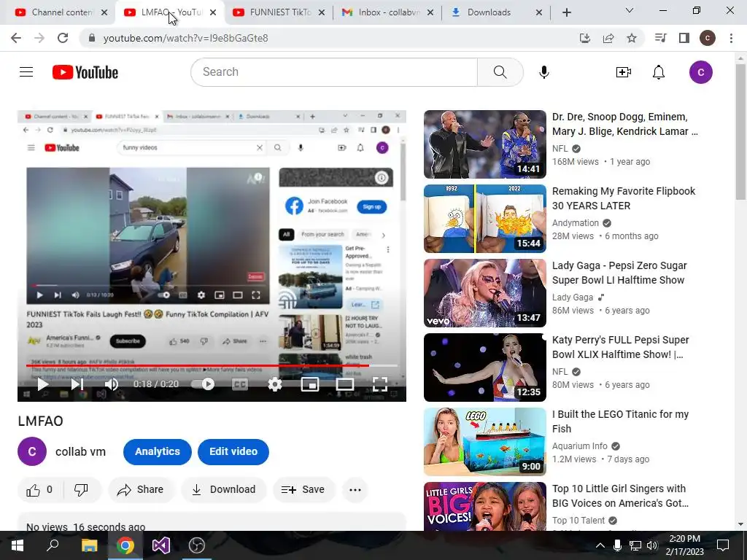
Task: Open Lady Gaga Pepsi Zero Sugar thumbnail
Action: (x=485, y=293)
